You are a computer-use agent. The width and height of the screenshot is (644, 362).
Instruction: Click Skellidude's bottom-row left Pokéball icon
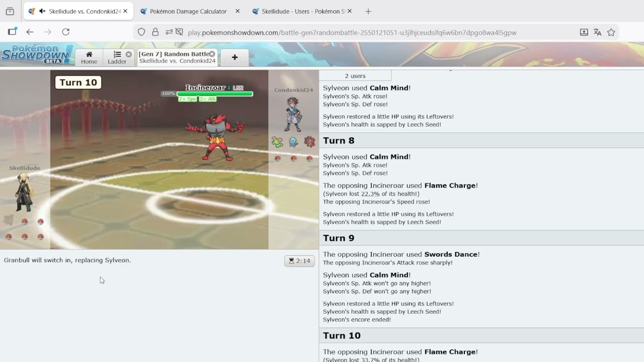point(8,237)
